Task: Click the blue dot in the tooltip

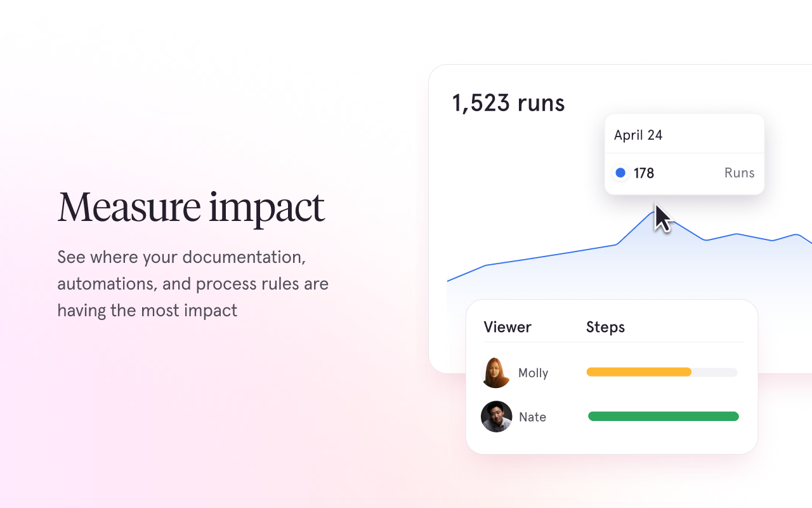Action: coord(620,172)
